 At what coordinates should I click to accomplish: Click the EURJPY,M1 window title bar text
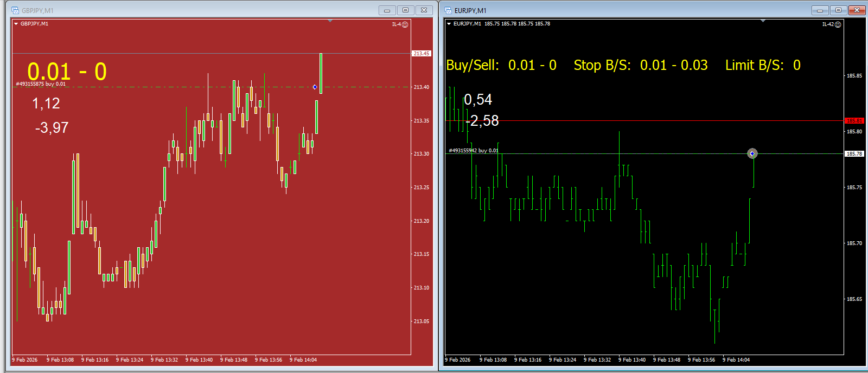(470, 10)
